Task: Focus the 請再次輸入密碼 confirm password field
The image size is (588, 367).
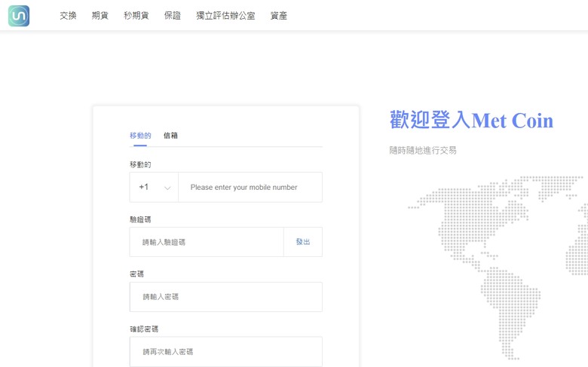Action: pyautogui.click(x=225, y=352)
